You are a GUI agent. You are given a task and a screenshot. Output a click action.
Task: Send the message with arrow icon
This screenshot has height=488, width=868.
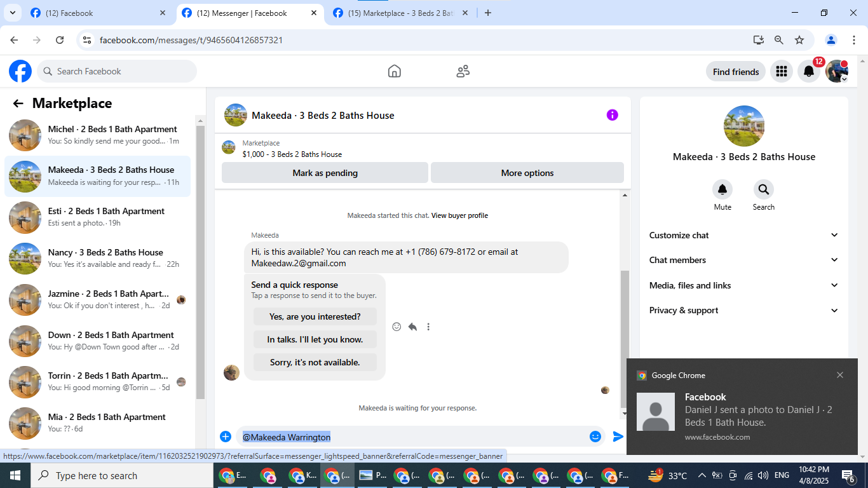618,437
